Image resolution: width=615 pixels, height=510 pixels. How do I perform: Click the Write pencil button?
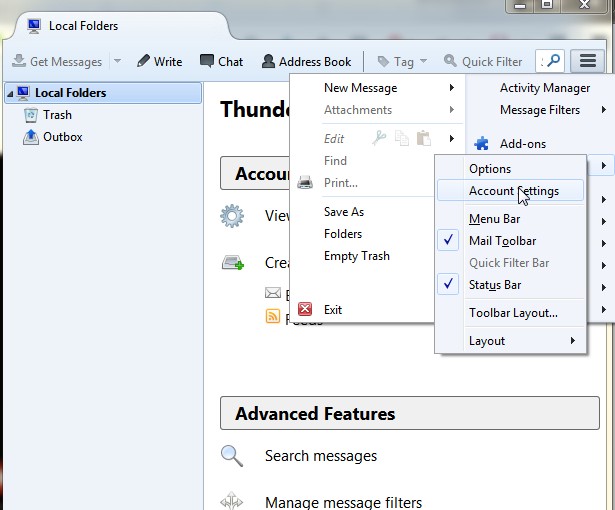(x=160, y=62)
